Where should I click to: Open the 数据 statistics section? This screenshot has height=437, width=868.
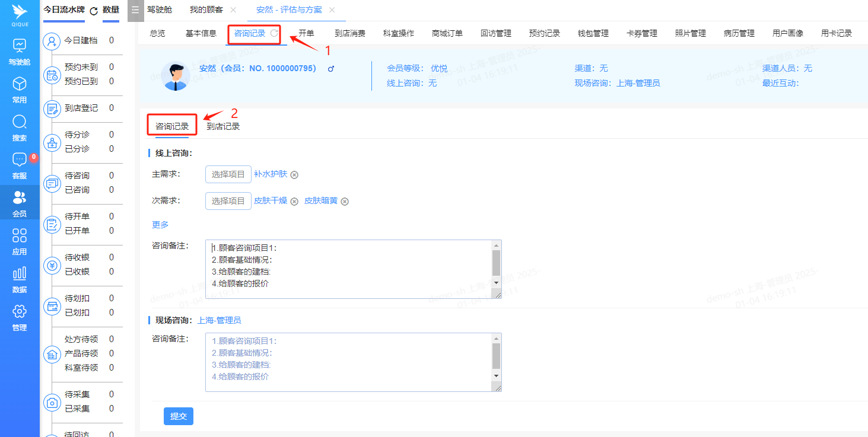tap(20, 279)
